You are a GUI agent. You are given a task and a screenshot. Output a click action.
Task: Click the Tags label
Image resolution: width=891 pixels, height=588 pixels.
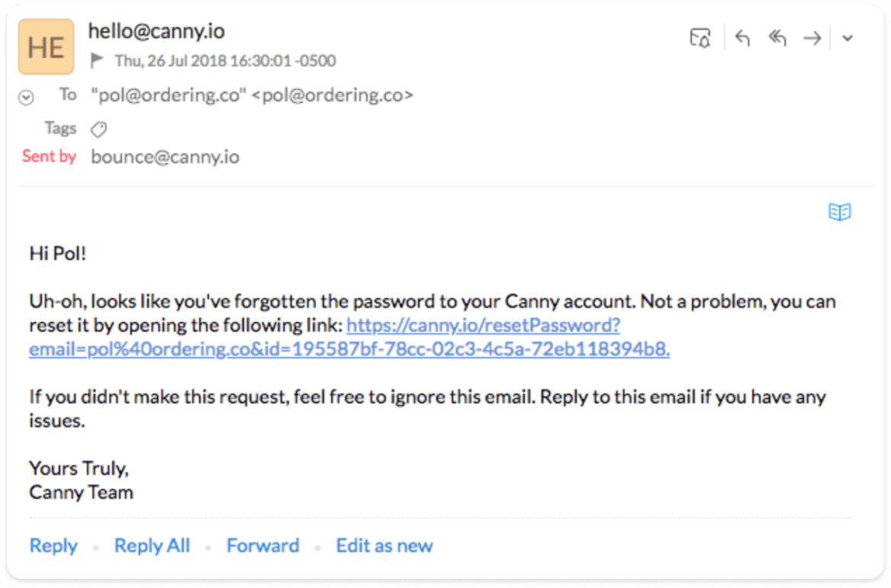60,128
